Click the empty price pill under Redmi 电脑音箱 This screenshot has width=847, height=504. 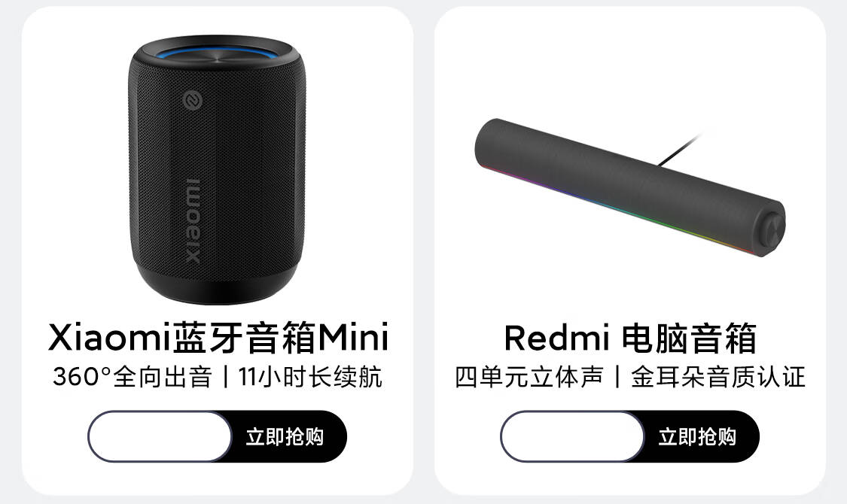[x=573, y=436]
